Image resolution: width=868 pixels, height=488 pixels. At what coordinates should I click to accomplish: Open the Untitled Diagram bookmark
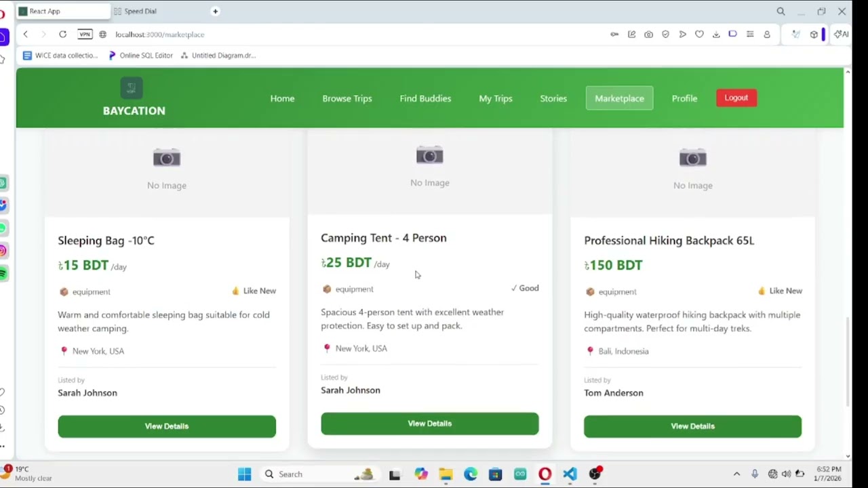[x=218, y=56]
